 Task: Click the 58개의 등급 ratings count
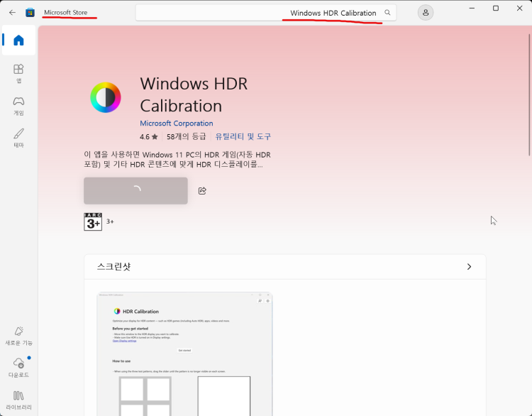(186, 136)
